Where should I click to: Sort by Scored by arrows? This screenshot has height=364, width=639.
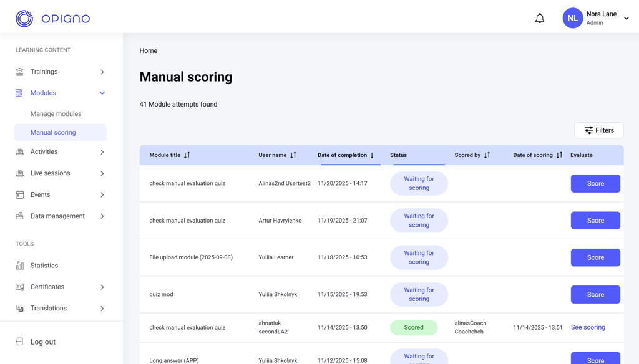(x=487, y=155)
